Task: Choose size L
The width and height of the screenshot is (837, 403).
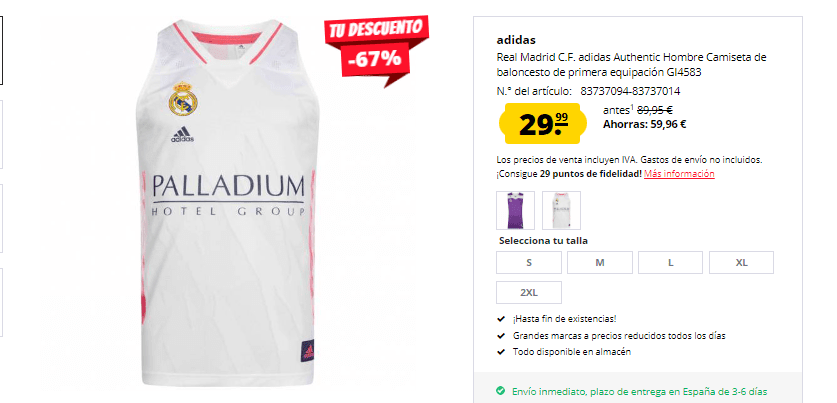Action: pos(670,263)
